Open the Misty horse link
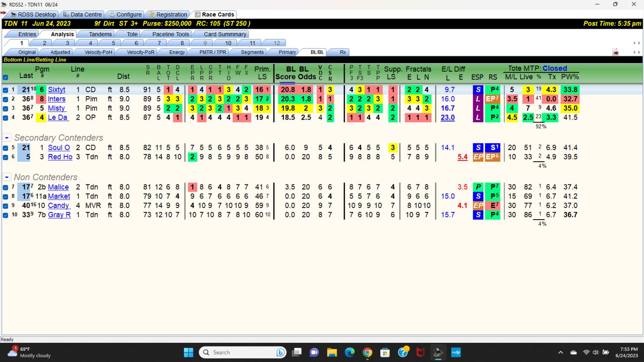The image size is (644, 362). (57, 108)
